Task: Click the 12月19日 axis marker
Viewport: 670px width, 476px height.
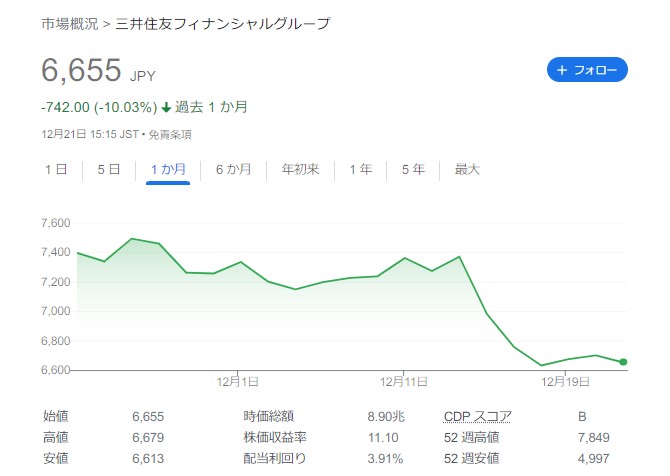Action: tap(565, 381)
